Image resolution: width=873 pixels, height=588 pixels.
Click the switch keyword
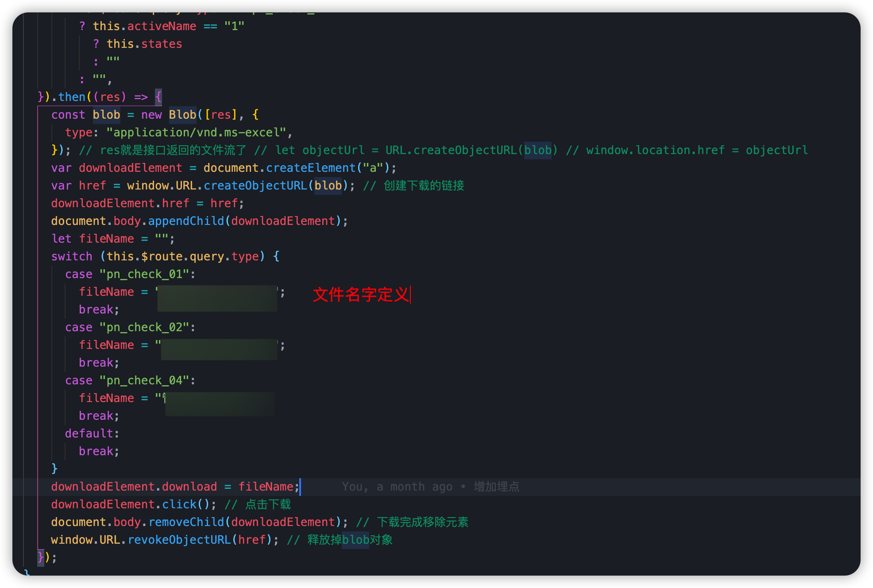(x=72, y=256)
